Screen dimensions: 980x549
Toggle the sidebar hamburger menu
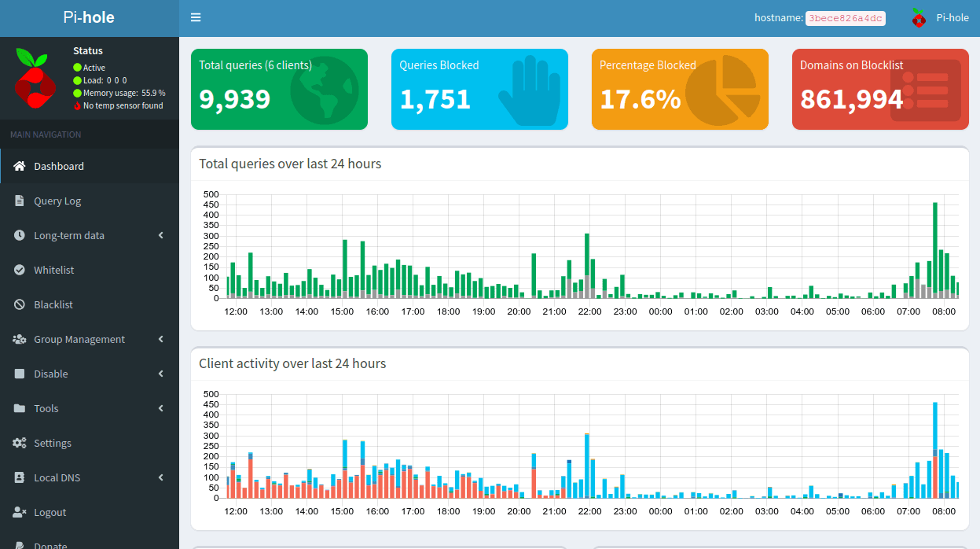(196, 17)
